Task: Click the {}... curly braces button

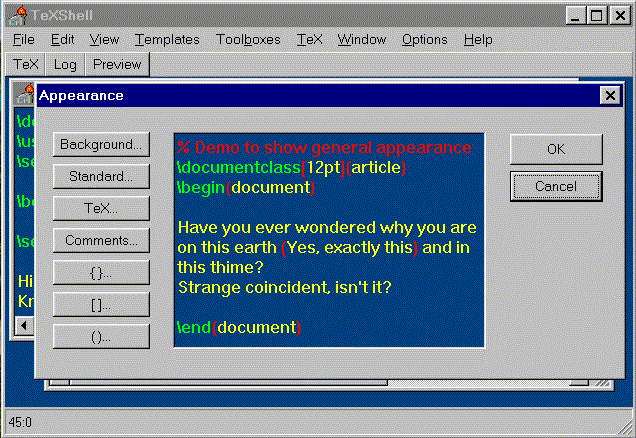Action: click(x=100, y=272)
